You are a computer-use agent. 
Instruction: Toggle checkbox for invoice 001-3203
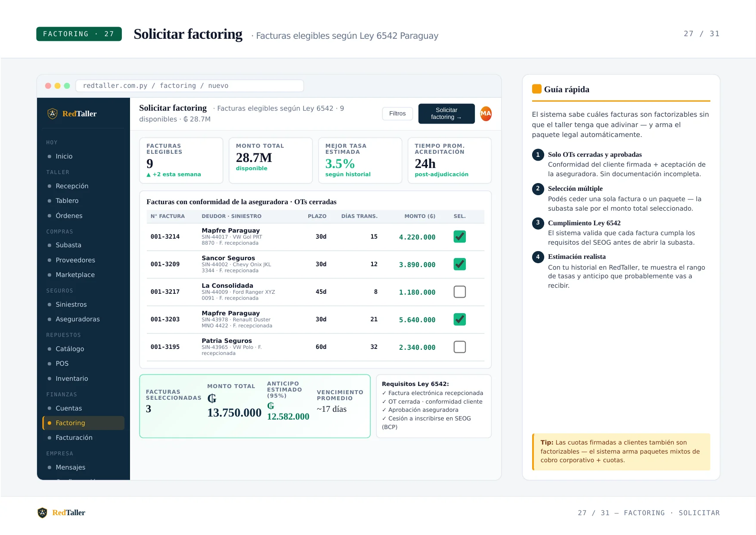point(459,319)
